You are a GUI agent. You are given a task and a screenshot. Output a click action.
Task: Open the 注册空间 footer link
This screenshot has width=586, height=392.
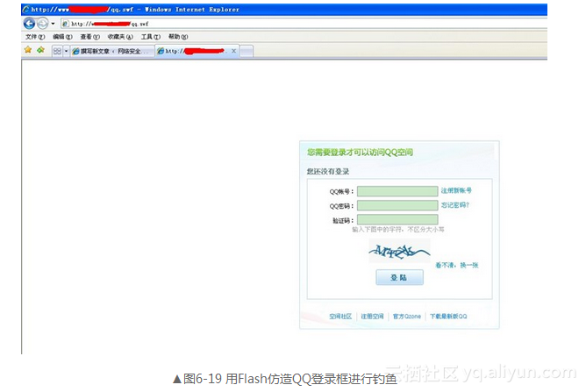click(372, 317)
